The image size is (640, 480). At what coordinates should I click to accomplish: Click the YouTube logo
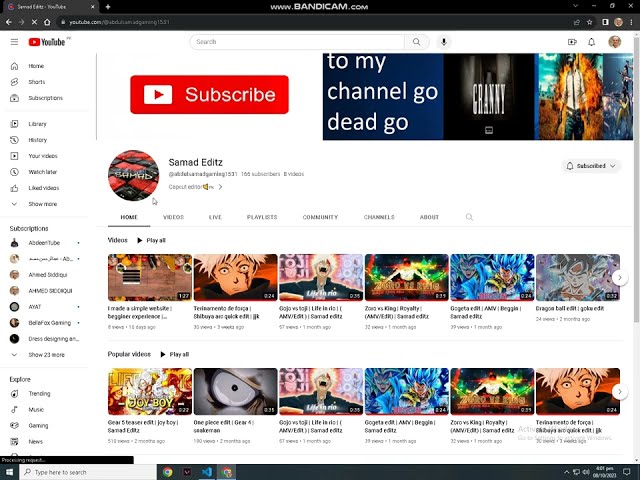coord(47,42)
